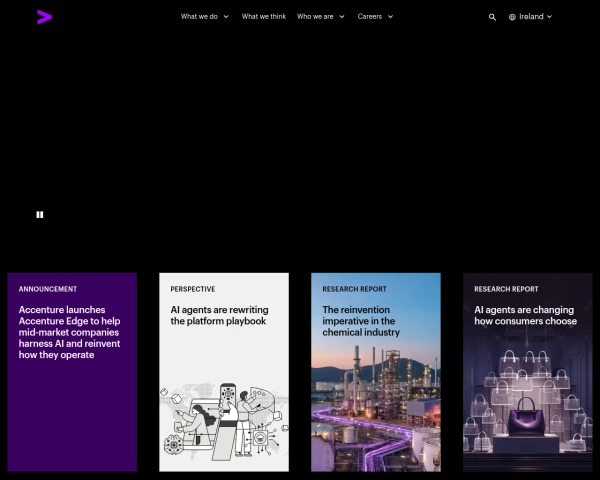The height and width of the screenshot is (480, 600).
Task: Click the globe icon beside Ireland
Action: [x=512, y=17]
